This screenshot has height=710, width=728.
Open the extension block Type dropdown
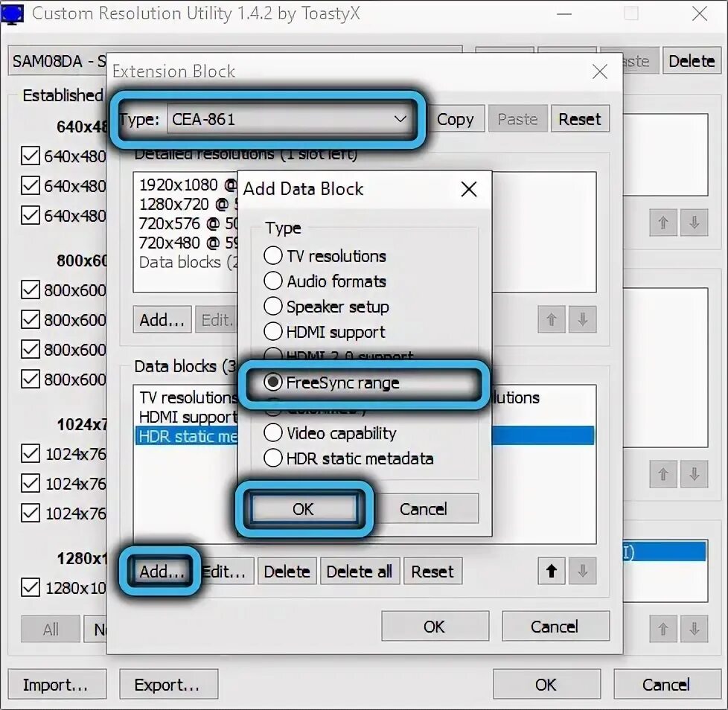[x=289, y=119]
